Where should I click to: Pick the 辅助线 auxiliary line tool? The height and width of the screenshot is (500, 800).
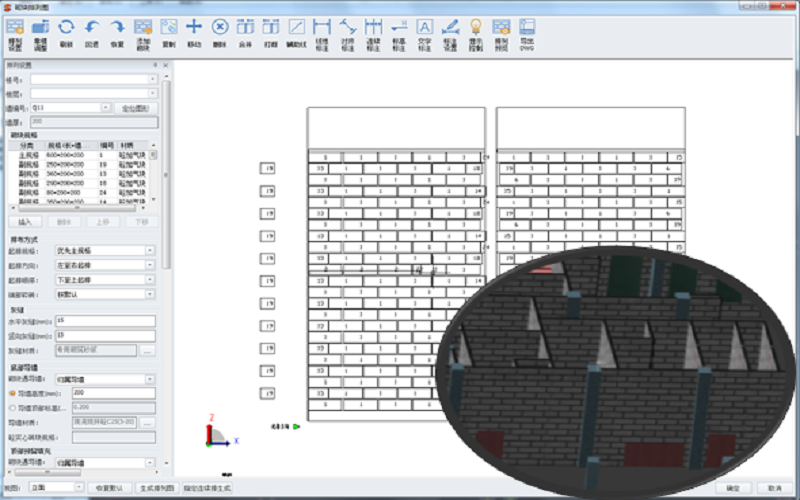(296, 34)
